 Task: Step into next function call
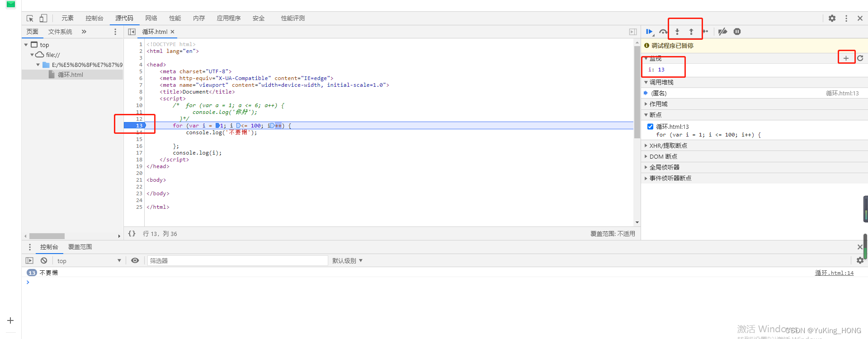click(677, 32)
